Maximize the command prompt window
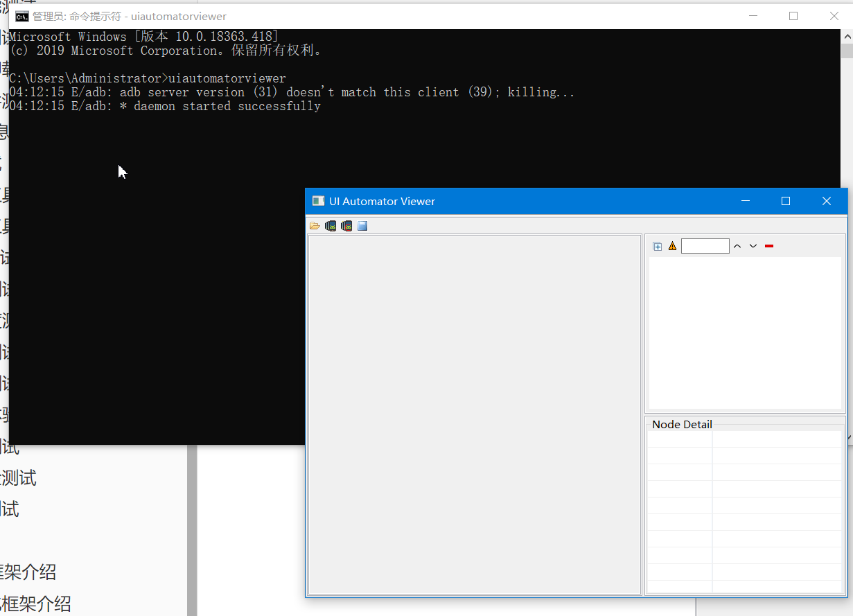This screenshot has width=853, height=616. 793,16
